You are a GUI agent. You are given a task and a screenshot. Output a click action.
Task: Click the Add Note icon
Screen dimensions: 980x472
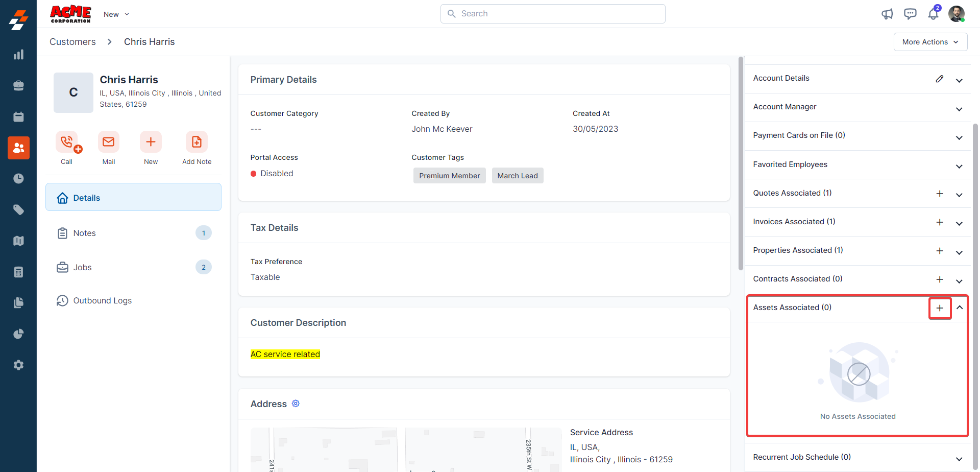click(x=197, y=142)
